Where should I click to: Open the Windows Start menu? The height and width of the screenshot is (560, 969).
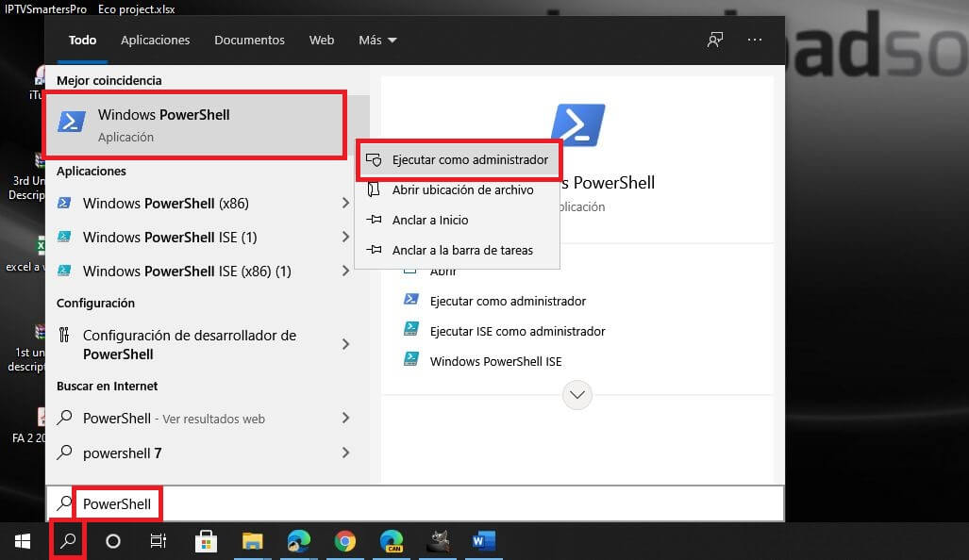[23, 541]
